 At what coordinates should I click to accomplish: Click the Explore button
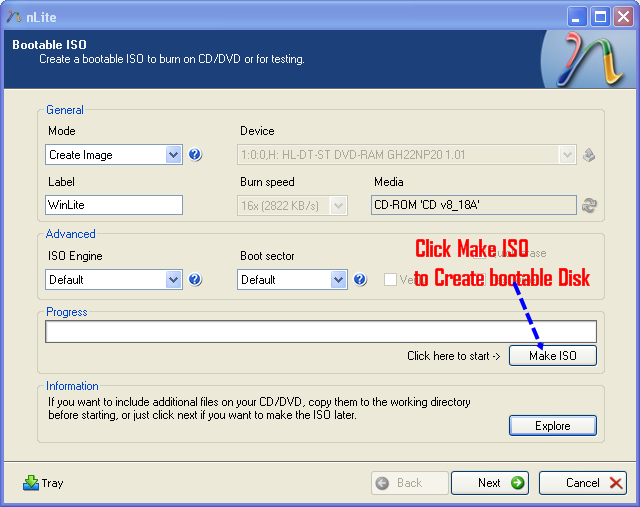click(x=553, y=426)
